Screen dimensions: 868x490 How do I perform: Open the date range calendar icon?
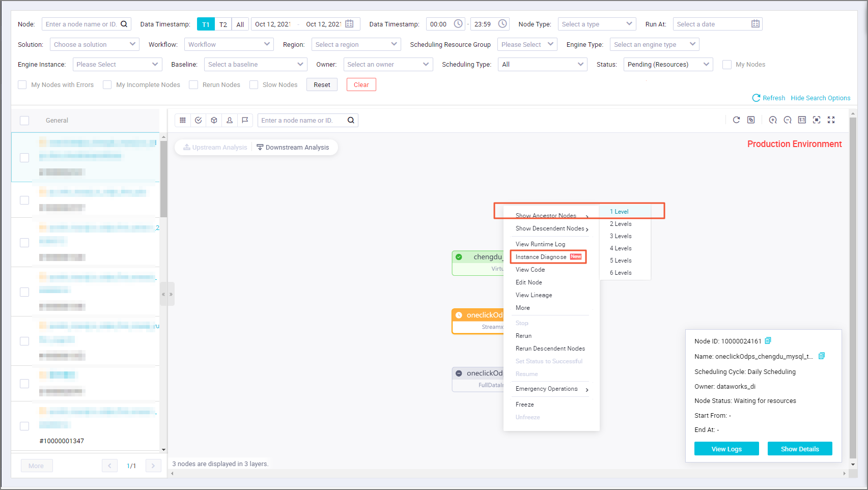[349, 24]
